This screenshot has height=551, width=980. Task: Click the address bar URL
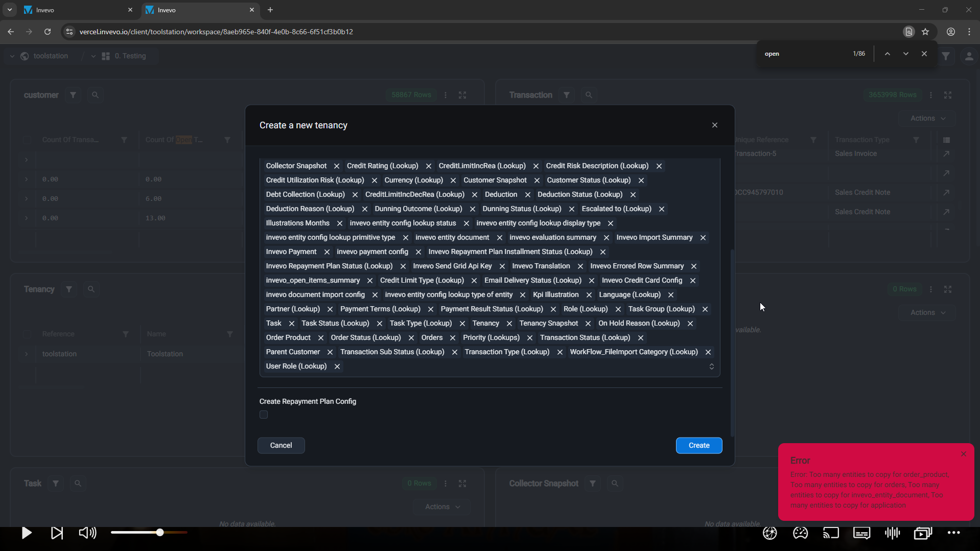216,32
